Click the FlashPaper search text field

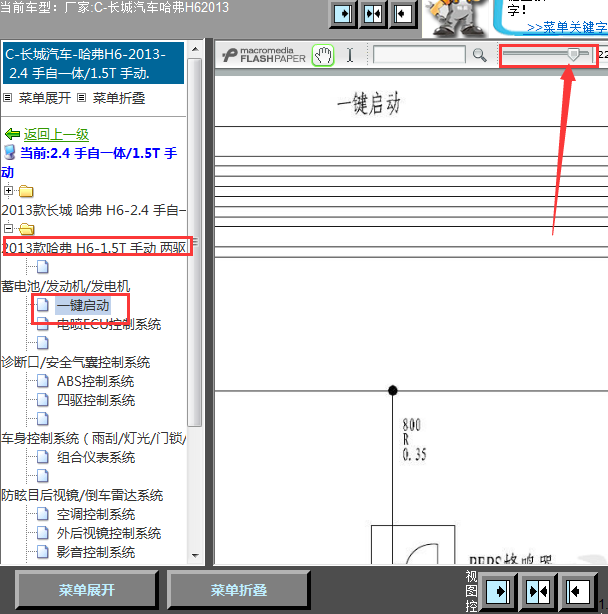(x=419, y=54)
